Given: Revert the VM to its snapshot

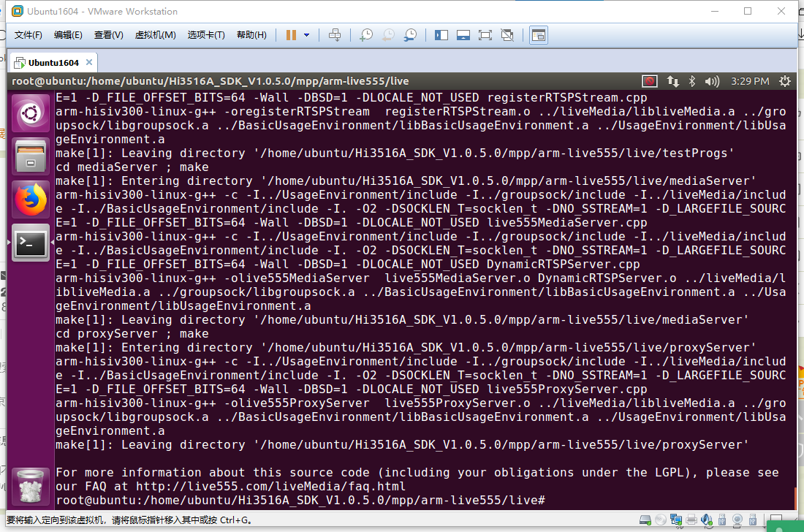Looking at the screenshot, I should (x=390, y=34).
